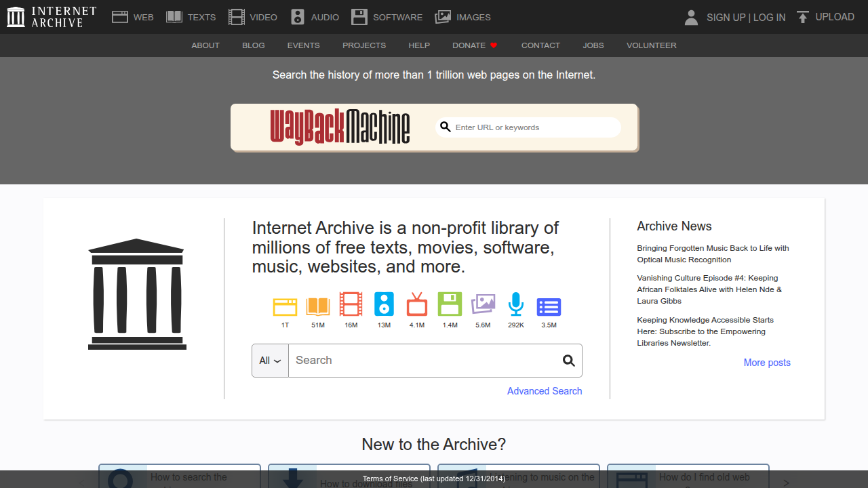Select the green floppy icon labeled 1.4M
The height and width of the screenshot is (488, 868).
[450, 304]
